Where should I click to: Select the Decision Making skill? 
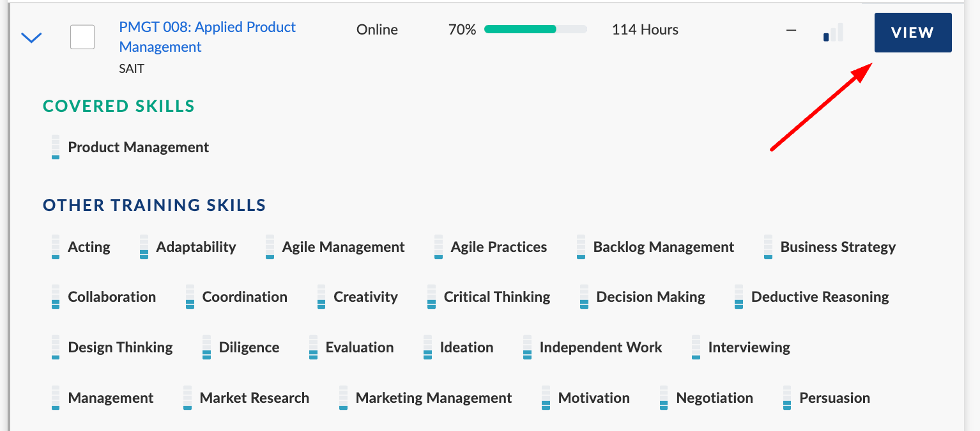point(650,297)
